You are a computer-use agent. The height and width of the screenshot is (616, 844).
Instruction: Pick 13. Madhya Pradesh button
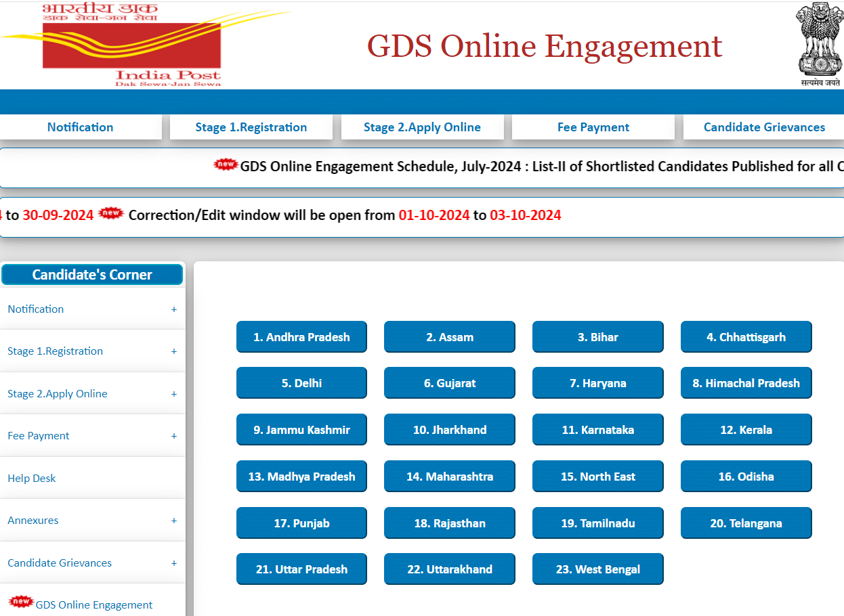coord(301,477)
